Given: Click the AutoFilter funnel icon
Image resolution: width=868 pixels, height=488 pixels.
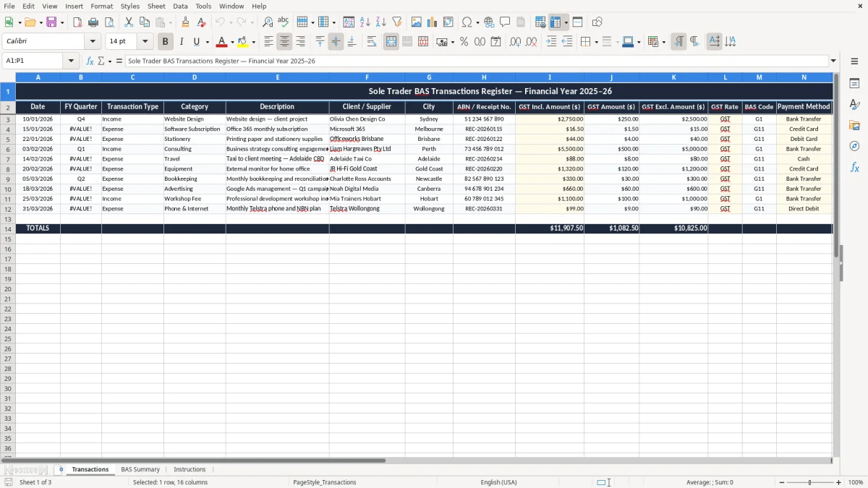Looking at the screenshot, I should click(396, 22).
